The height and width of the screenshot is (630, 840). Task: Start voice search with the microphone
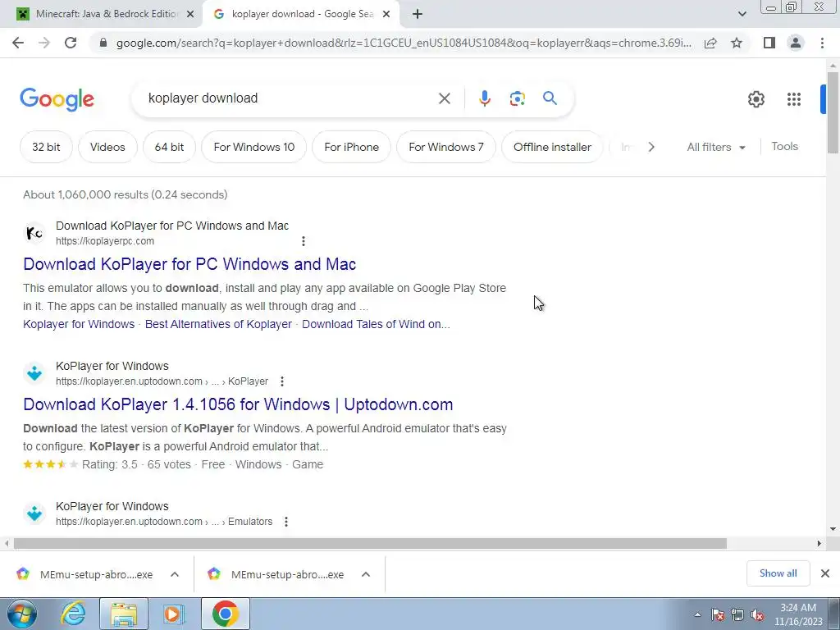tap(484, 98)
